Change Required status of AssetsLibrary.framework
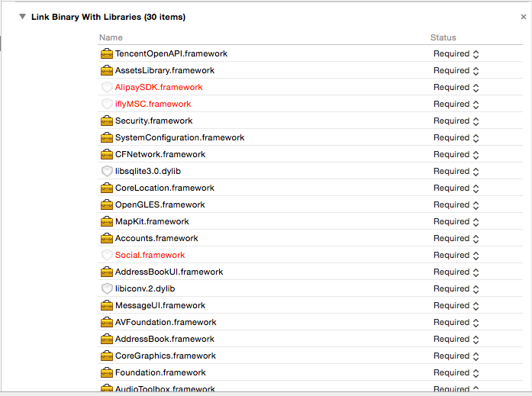This screenshot has width=532, height=396. point(456,71)
